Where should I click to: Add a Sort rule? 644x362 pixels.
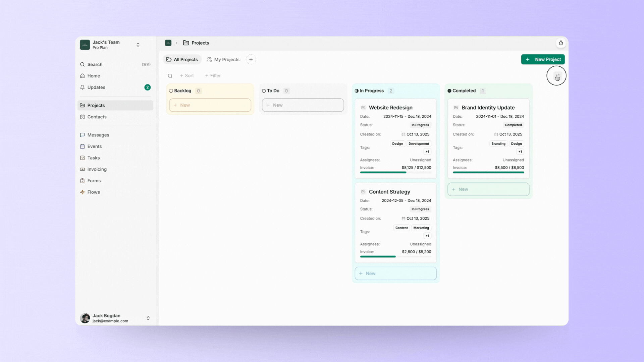[x=187, y=76]
